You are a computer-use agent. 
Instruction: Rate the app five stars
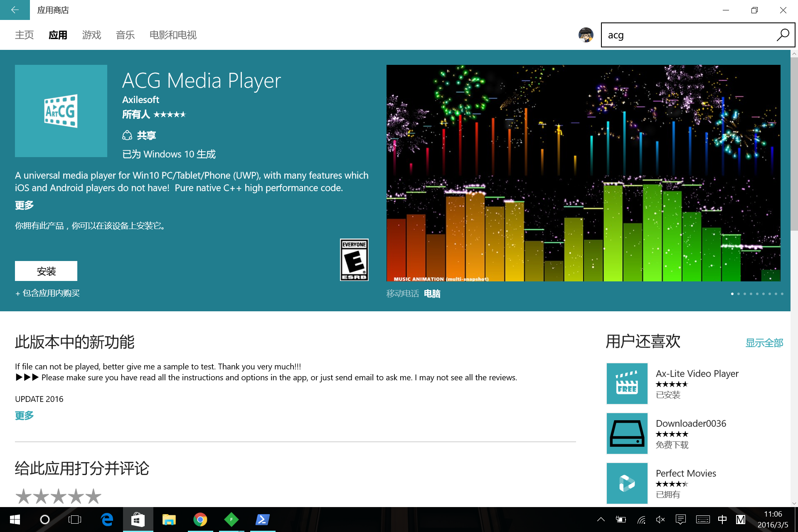point(93,496)
